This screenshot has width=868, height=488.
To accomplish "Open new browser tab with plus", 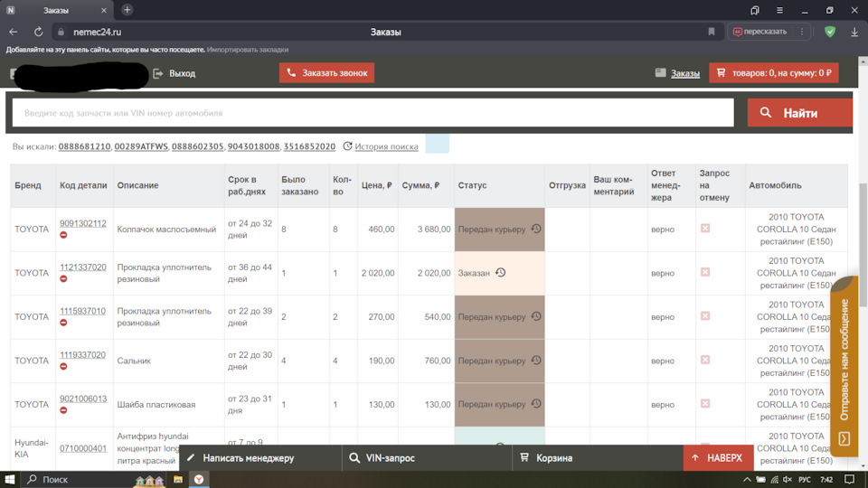I will [x=127, y=10].
